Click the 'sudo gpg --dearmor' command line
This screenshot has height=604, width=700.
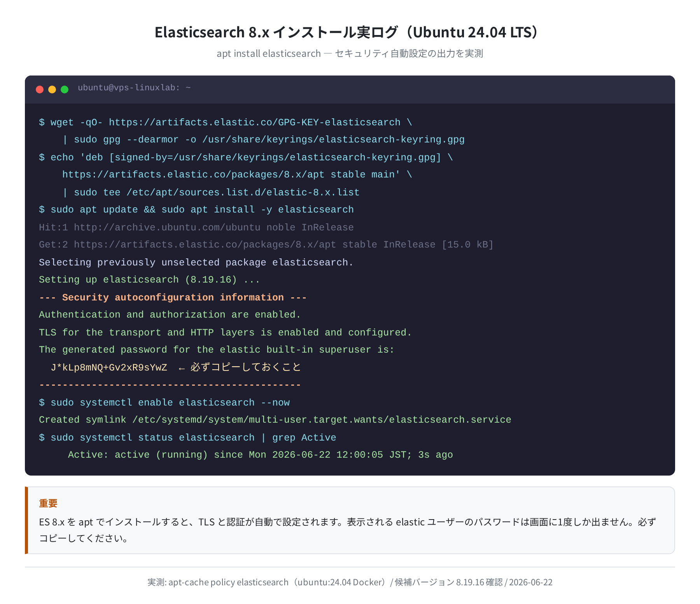[264, 139]
